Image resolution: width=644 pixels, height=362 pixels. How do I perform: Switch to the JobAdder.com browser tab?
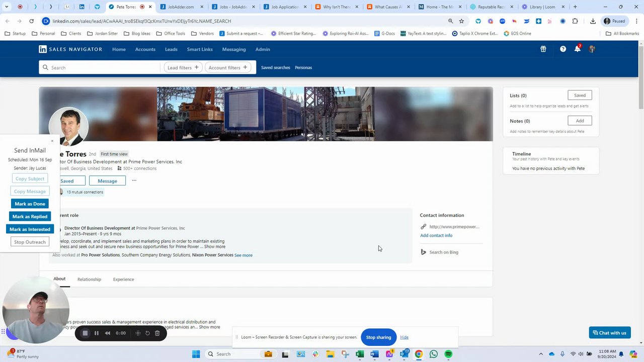[181, 7]
